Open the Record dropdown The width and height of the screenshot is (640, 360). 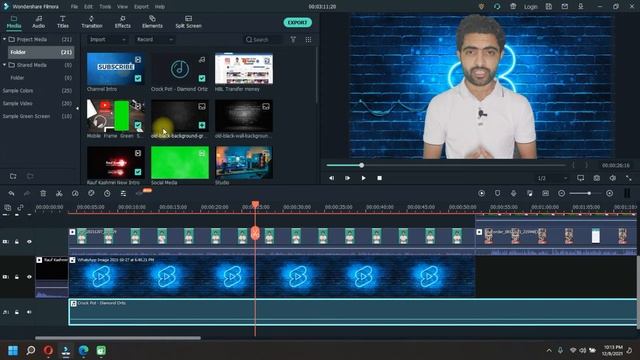tap(155, 40)
